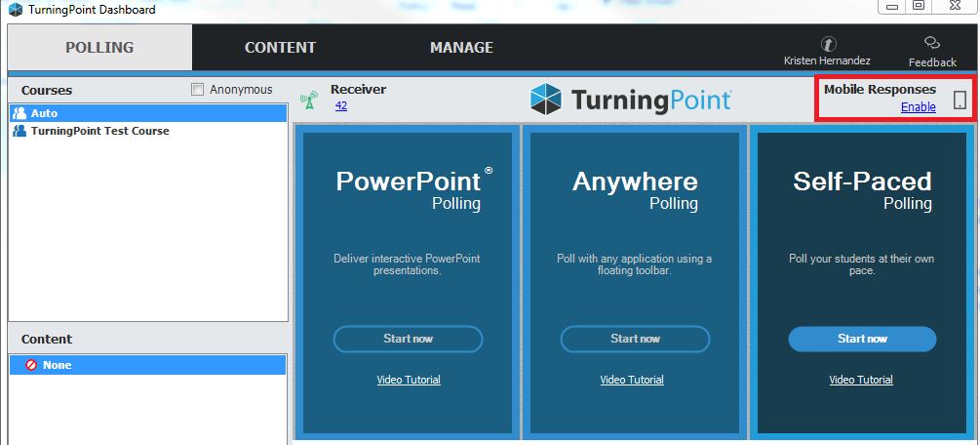Start Self-Paced Polling now
Viewport: 980px width, 445px height.
(863, 339)
